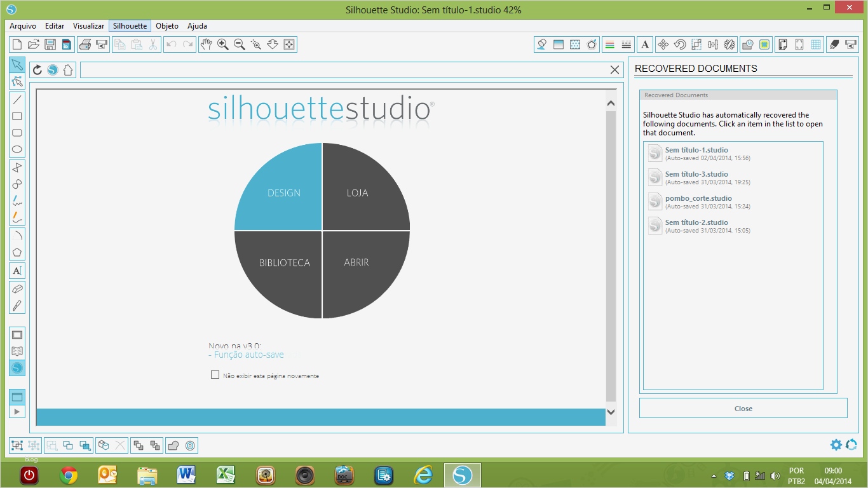Image resolution: width=868 pixels, height=488 pixels.
Task: Open the Library book icon in sidebar
Action: point(17,351)
